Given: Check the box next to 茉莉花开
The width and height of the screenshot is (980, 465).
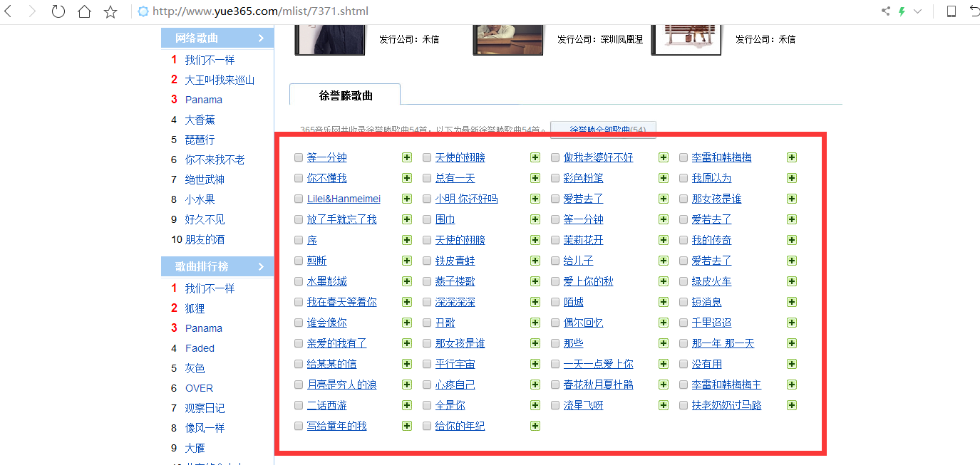Looking at the screenshot, I should point(555,240).
